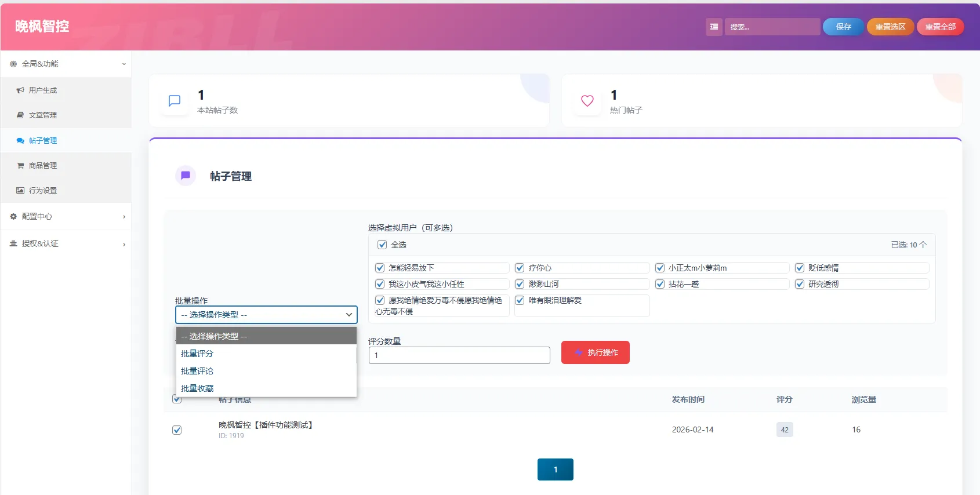Click the purple 帖子管理 header icon

coord(186,176)
